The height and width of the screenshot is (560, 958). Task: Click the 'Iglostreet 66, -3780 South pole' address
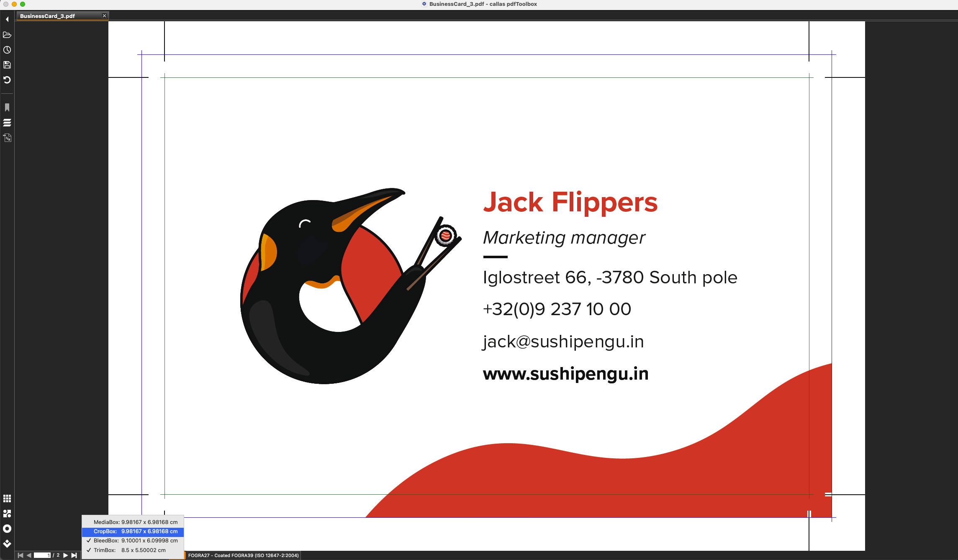[610, 277]
